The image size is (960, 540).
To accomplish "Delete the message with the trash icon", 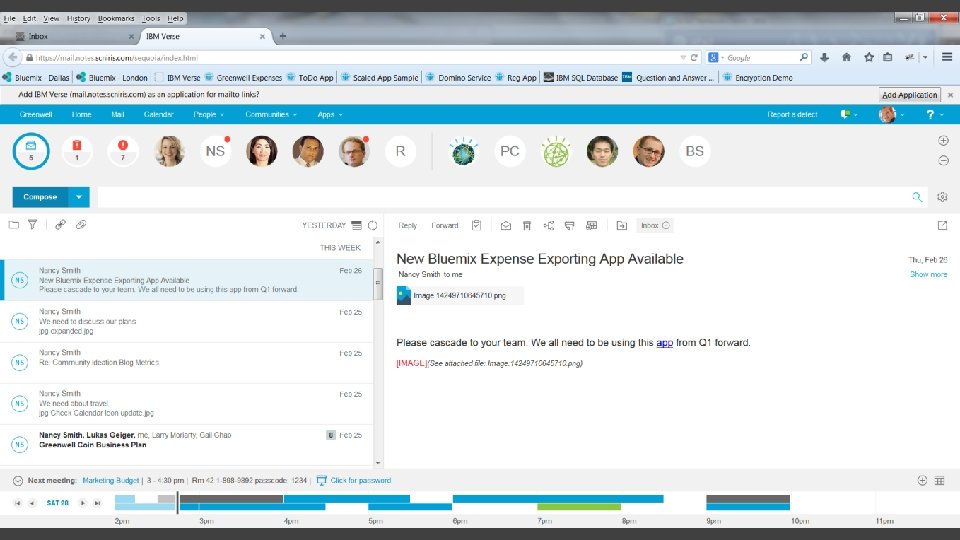I will (527, 225).
